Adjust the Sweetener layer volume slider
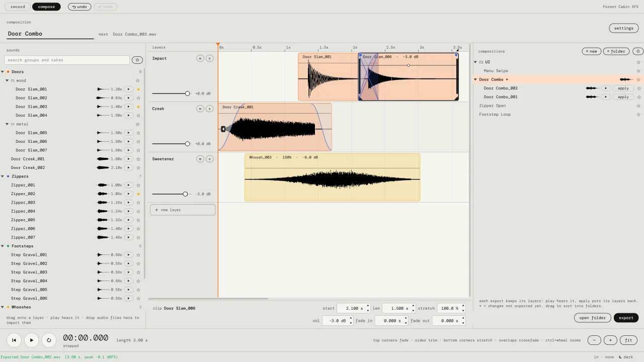 click(x=171, y=194)
